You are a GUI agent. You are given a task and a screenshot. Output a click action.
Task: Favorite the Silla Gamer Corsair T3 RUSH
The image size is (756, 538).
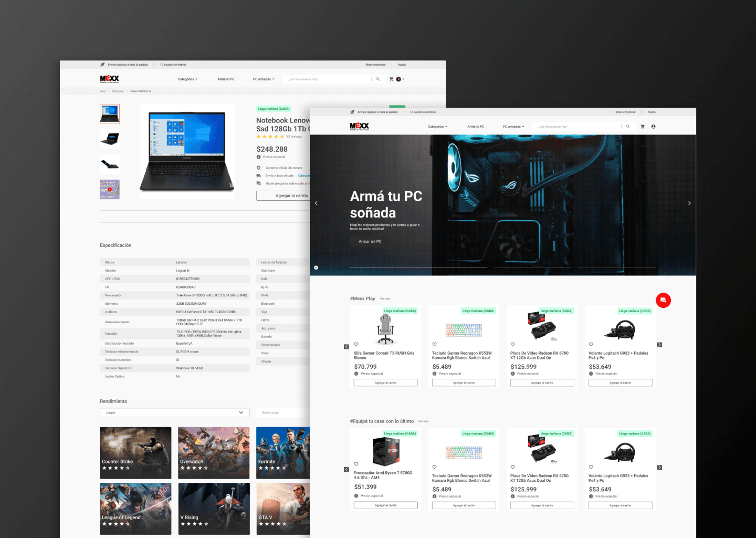click(x=356, y=344)
